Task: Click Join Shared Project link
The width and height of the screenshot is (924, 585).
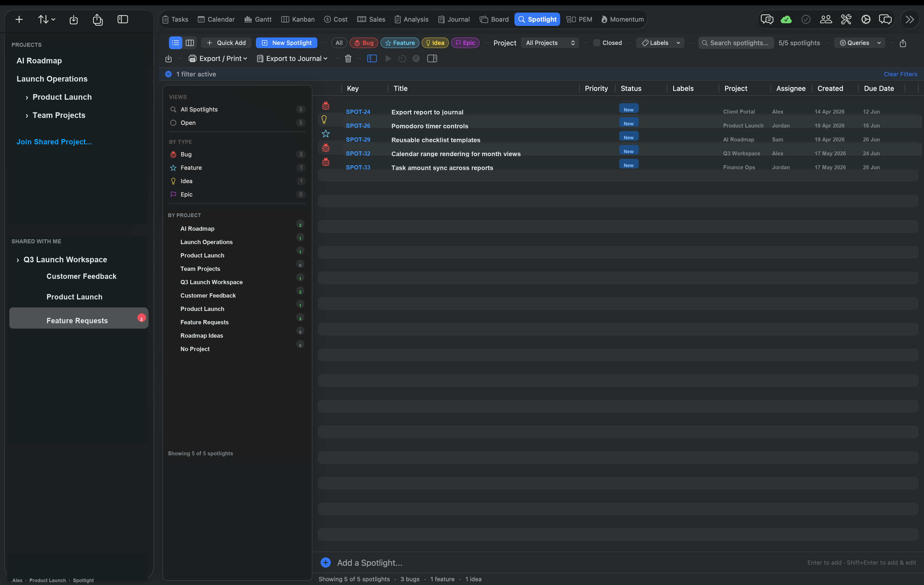Action: tap(54, 142)
